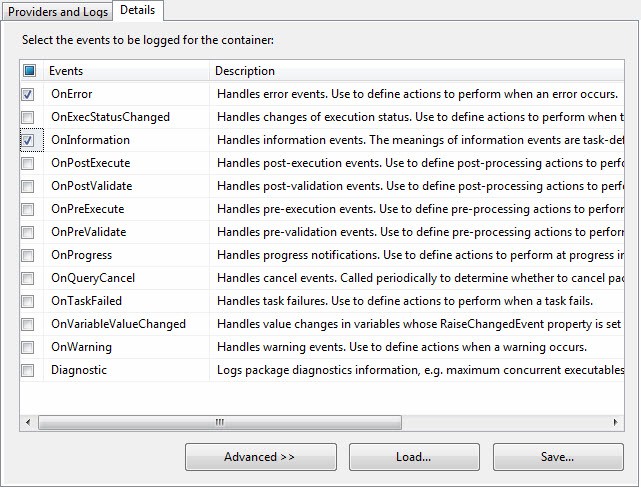Toggle the OnPreValidate checkbox
Viewport: 641px width, 488px height.
(28, 232)
